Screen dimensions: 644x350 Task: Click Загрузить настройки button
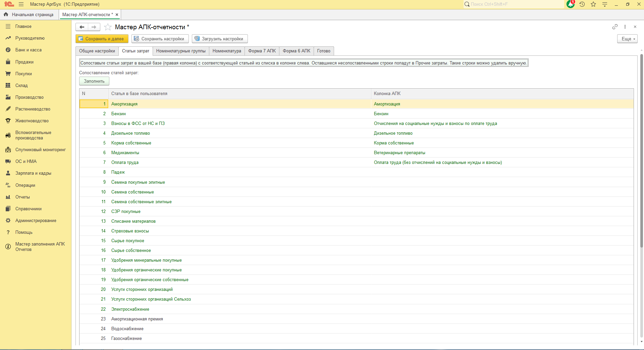click(220, 39)
